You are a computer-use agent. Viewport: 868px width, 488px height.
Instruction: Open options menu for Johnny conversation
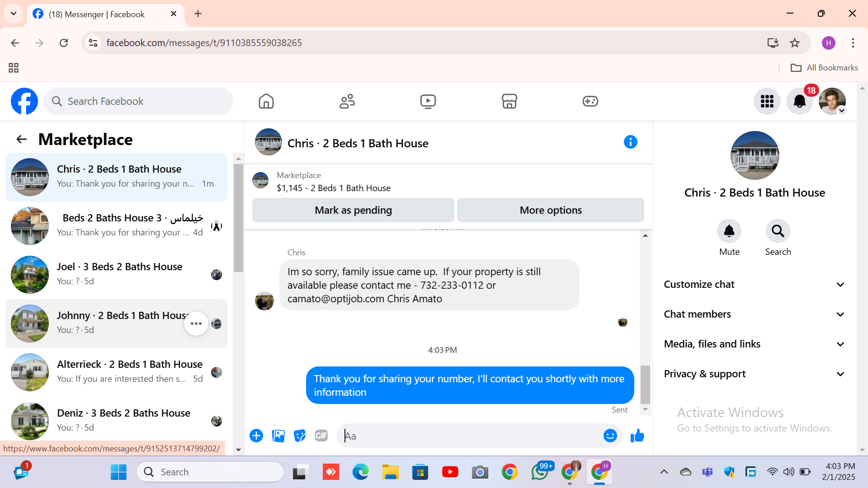tap(196, 324)
